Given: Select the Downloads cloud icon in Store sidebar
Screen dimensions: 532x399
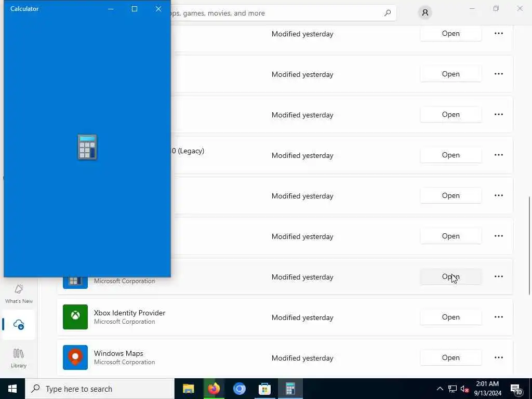Looking at the screenshot, I should [19, 325].
